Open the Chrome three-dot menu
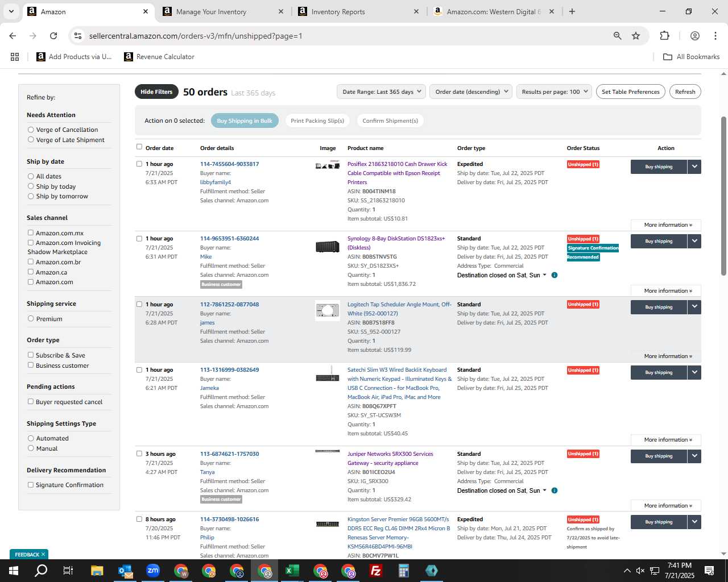Viewport: 728px width, 582px height. pos(715,36)
